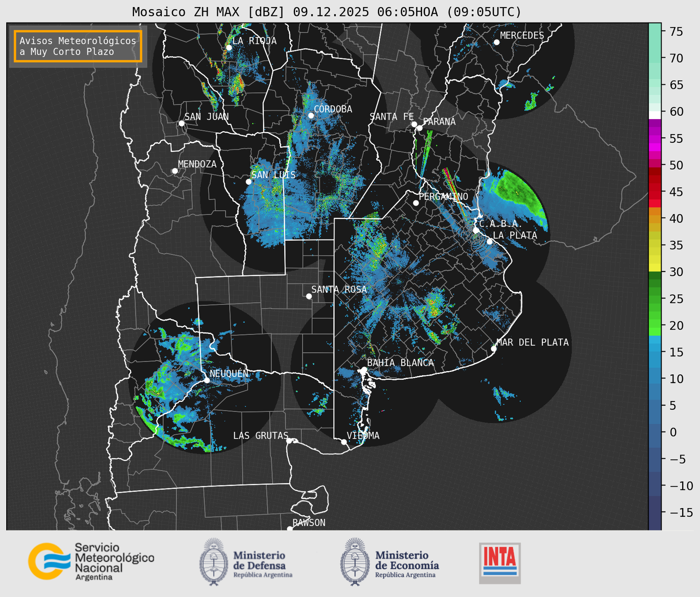Click the LA RIOJA city marker dot
The image size is (700, 597).
click(229, 48)
